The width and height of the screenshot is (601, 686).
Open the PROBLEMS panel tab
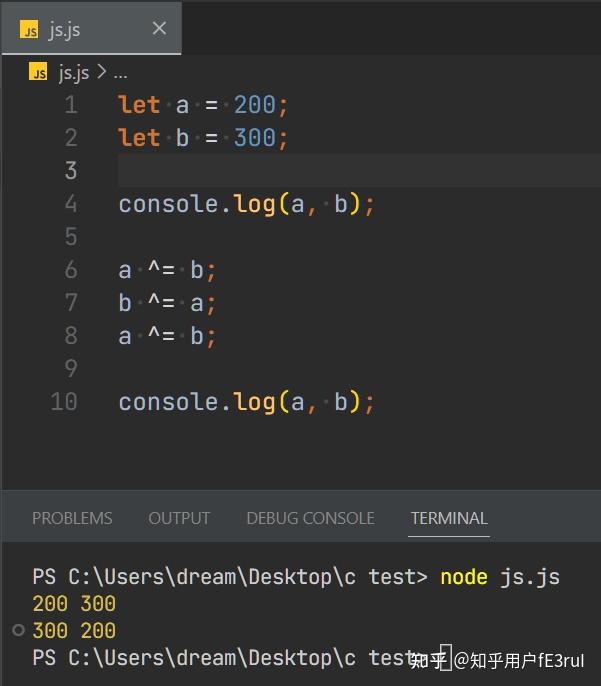click(72, 518)
